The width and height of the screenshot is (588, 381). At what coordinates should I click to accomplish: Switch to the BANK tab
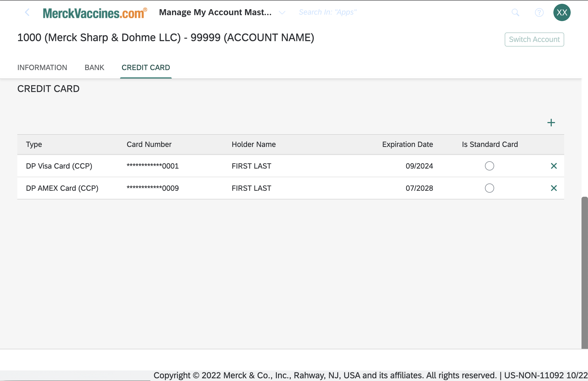click(94, 67)
